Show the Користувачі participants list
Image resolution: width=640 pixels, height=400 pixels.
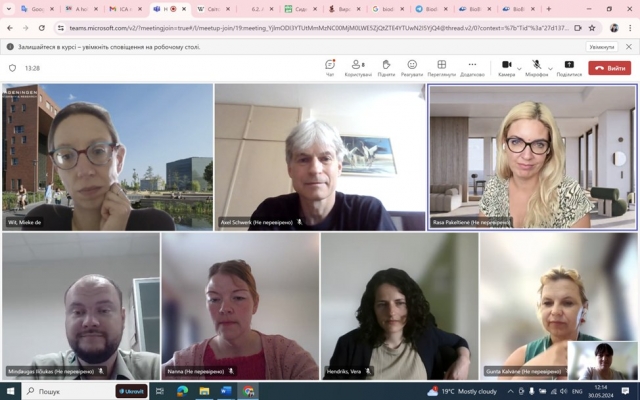[358, 65]
